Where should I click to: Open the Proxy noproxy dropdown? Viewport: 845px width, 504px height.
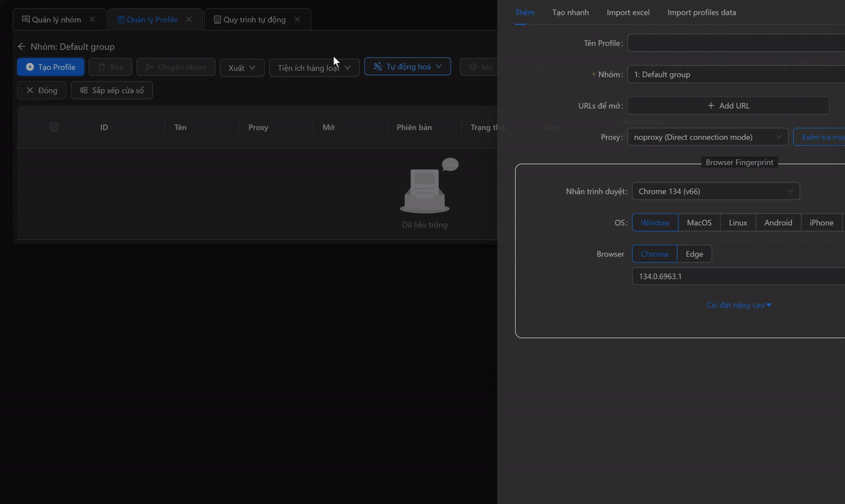[x=707, y=137]
